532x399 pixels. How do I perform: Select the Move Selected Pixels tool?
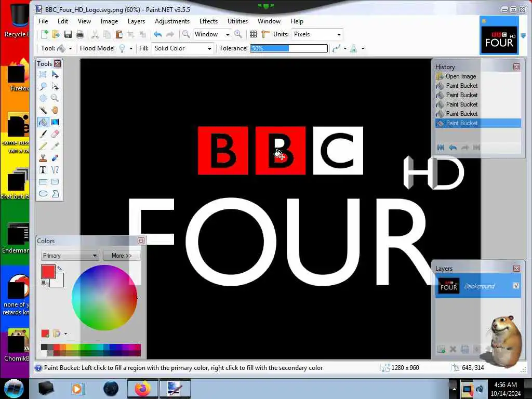pos(55,75)
